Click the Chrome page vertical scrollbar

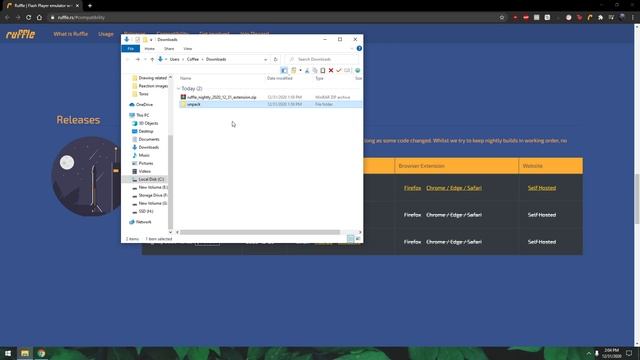click(636, 199)
